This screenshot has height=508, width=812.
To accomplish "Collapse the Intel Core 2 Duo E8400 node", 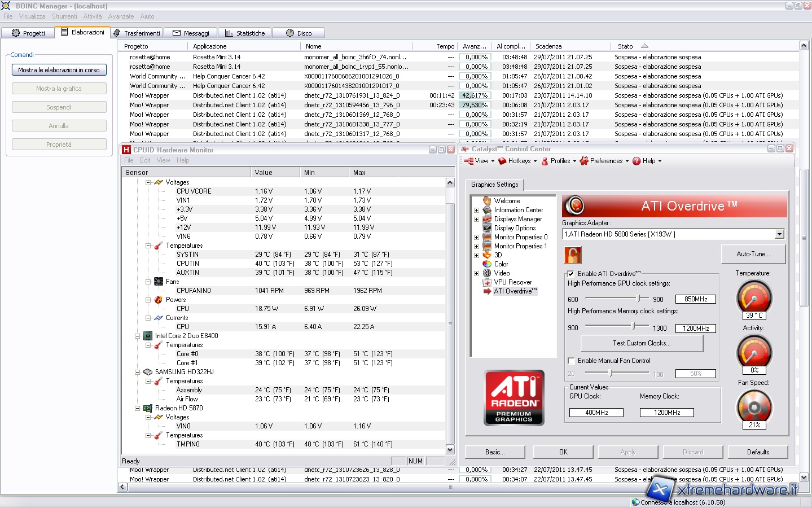I will 137,336.
